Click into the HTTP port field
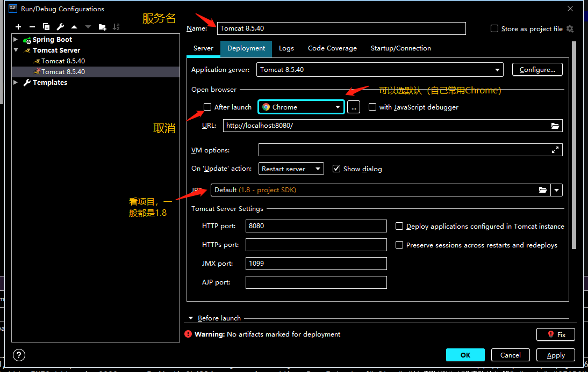The image size is (588, 372). point(316,226)
